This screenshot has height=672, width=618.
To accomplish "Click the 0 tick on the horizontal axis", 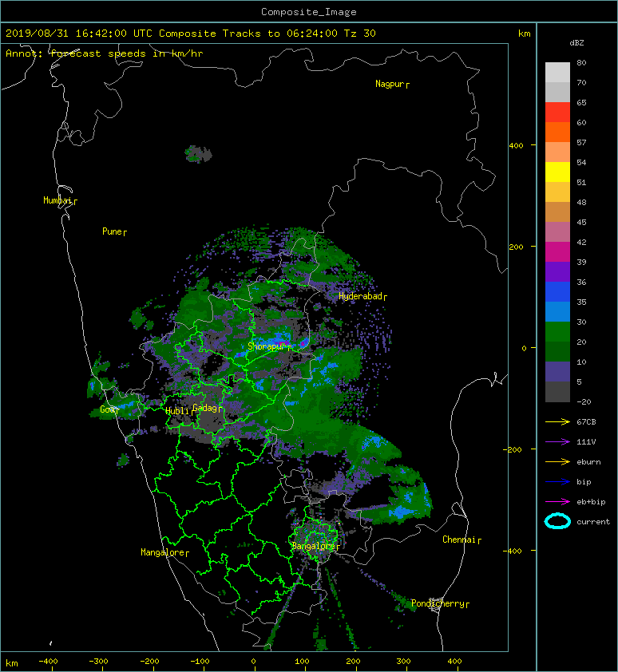I will (x=253, y=662).
